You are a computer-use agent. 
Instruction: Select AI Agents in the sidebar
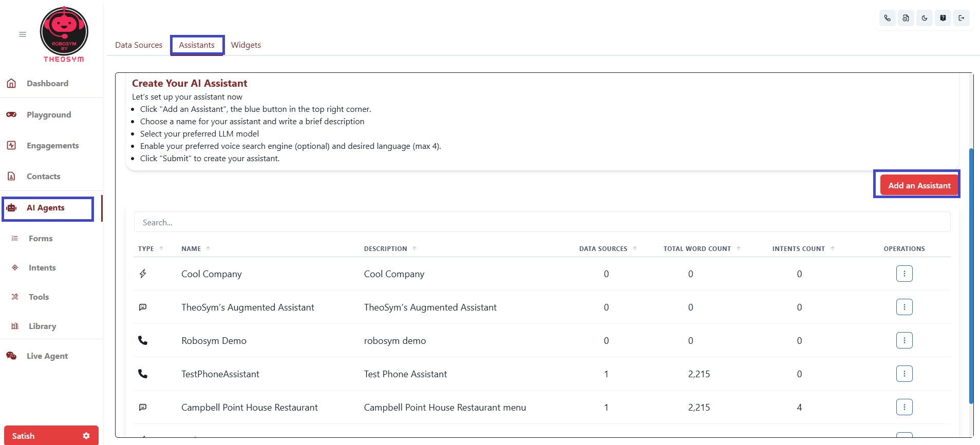(46, 208)
